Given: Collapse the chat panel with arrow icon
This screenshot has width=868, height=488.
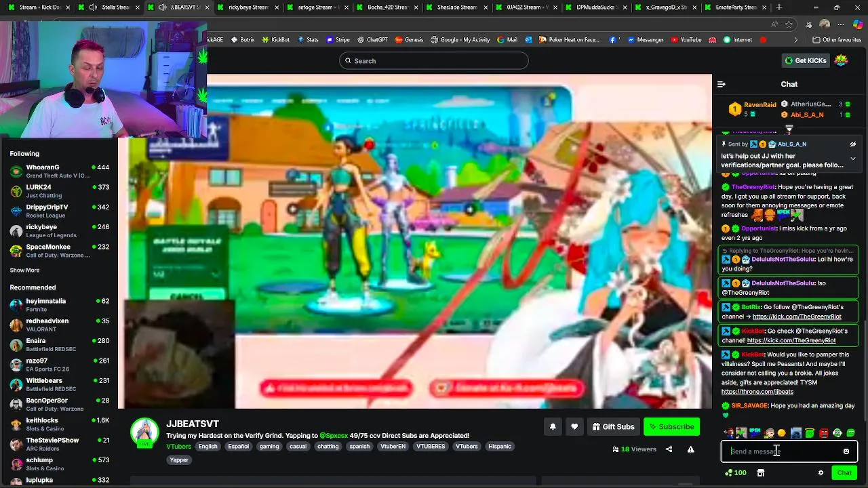Looking at the screenshot, I should [722, 84].
